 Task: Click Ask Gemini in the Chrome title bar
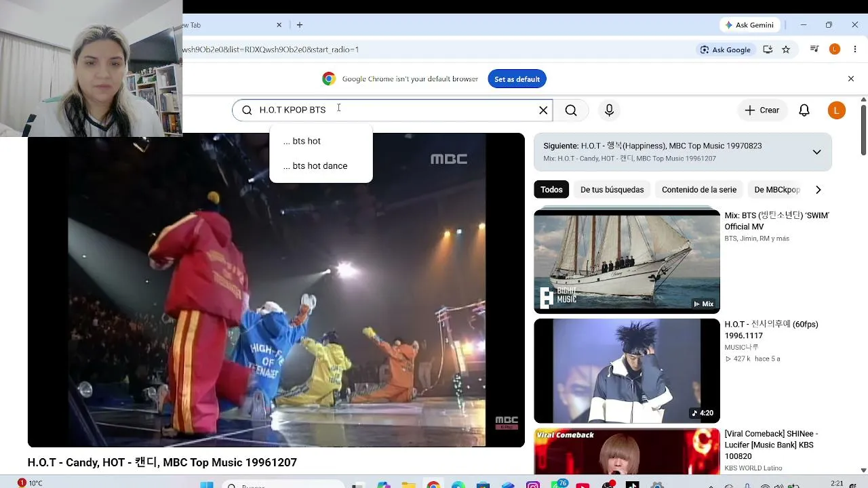(749, 25)
